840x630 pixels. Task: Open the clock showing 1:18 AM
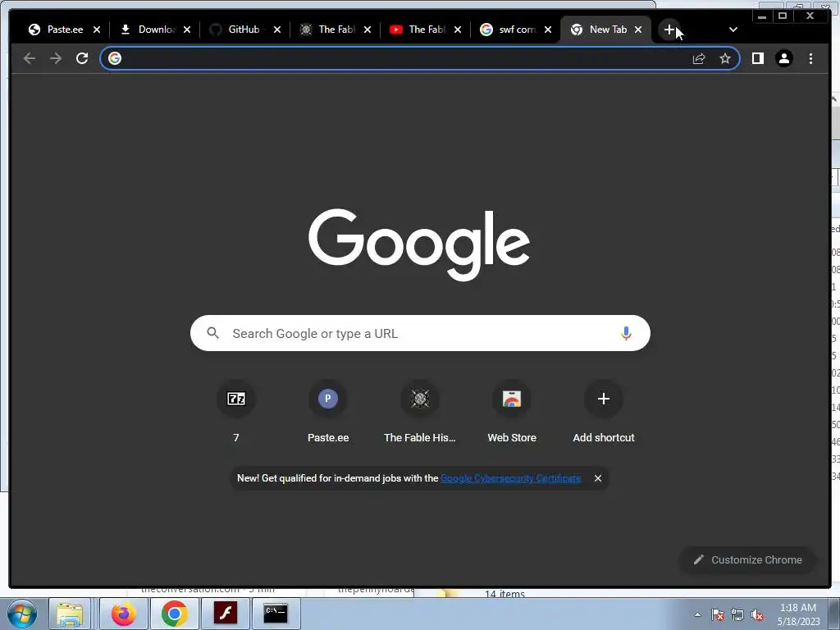798,614
